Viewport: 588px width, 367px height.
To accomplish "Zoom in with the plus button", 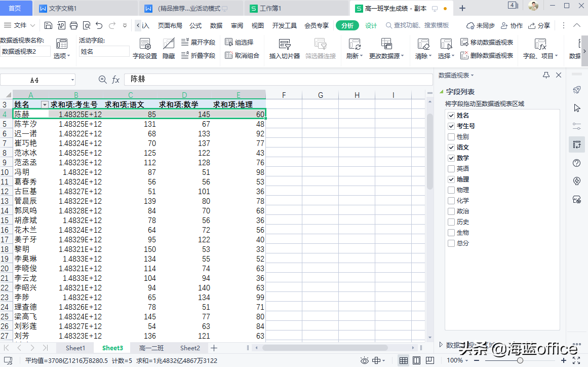I will pyautogui.click(x=564, y=360).
